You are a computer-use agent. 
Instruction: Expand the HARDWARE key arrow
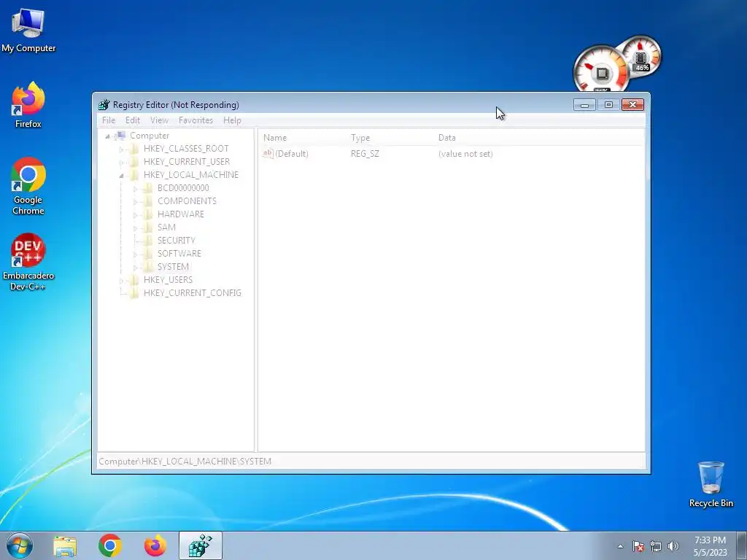coord(135,215)
